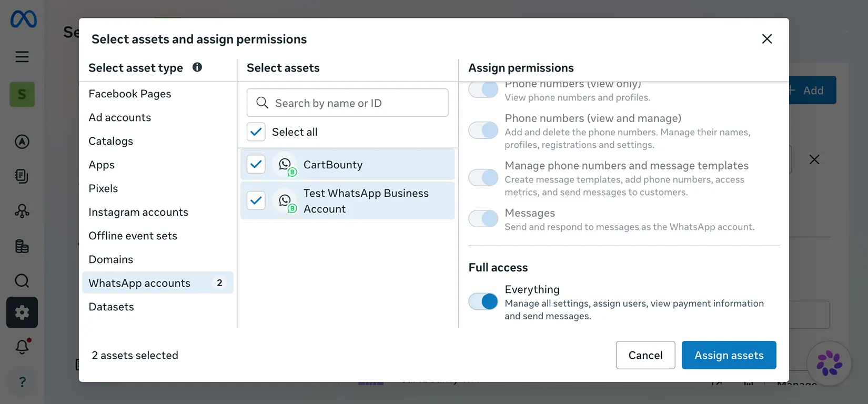
Task: Open the stacked coins billing icon
Action: pyautogui.click(x=22, y=246)
